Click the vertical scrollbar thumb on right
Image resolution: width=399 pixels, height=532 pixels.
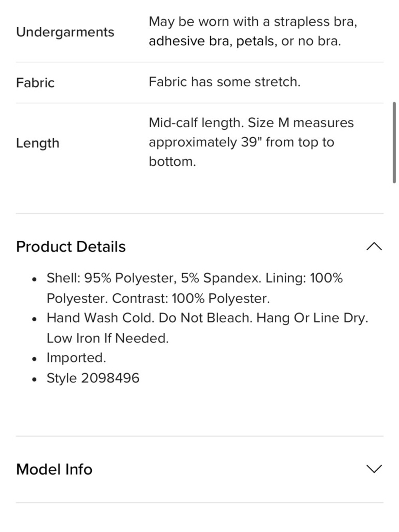point(394,142)
